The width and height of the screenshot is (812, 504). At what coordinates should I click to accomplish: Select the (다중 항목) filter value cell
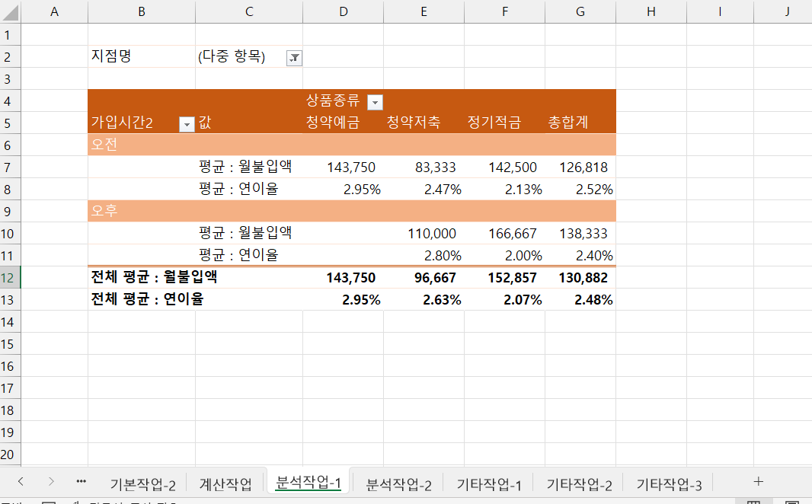click(x=232, y=57)
